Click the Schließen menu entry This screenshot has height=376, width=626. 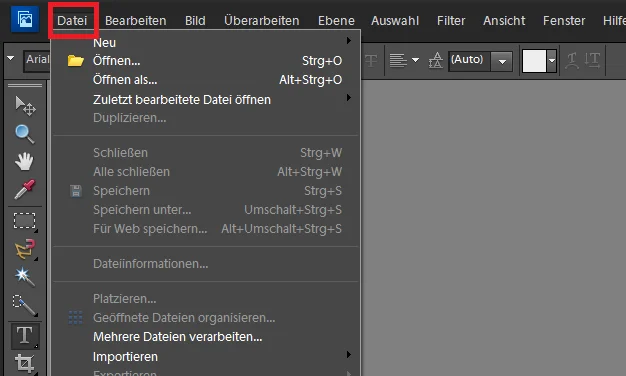point(206,153)
